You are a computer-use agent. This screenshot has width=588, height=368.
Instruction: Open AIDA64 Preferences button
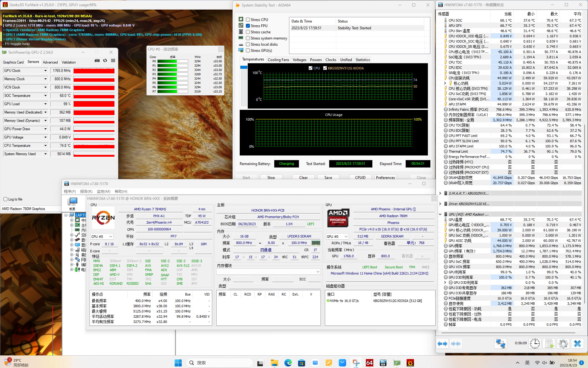pos(385,177)
